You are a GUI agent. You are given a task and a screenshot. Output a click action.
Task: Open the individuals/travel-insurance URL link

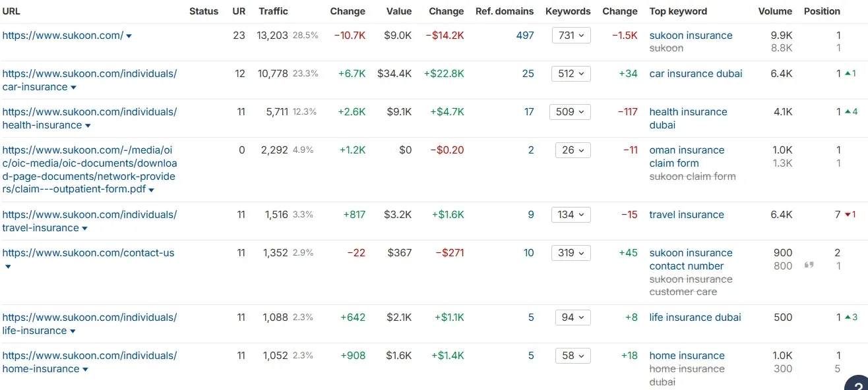[89, 221]
